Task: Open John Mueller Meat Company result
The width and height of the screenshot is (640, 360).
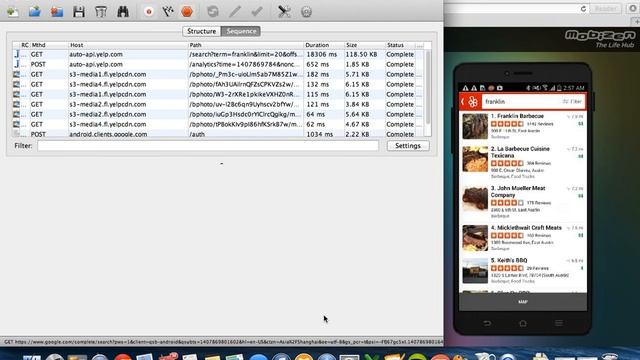Action: tap(523, 202)
